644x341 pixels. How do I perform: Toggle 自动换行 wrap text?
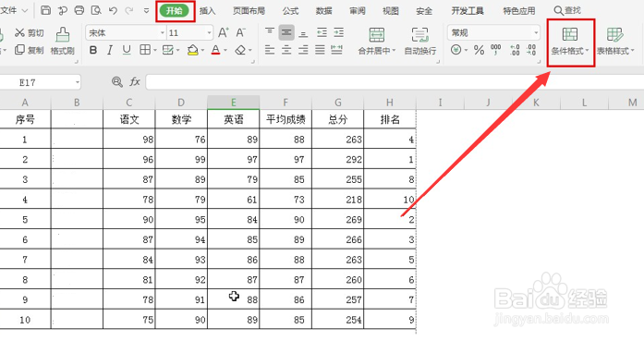tap(420, 41)
